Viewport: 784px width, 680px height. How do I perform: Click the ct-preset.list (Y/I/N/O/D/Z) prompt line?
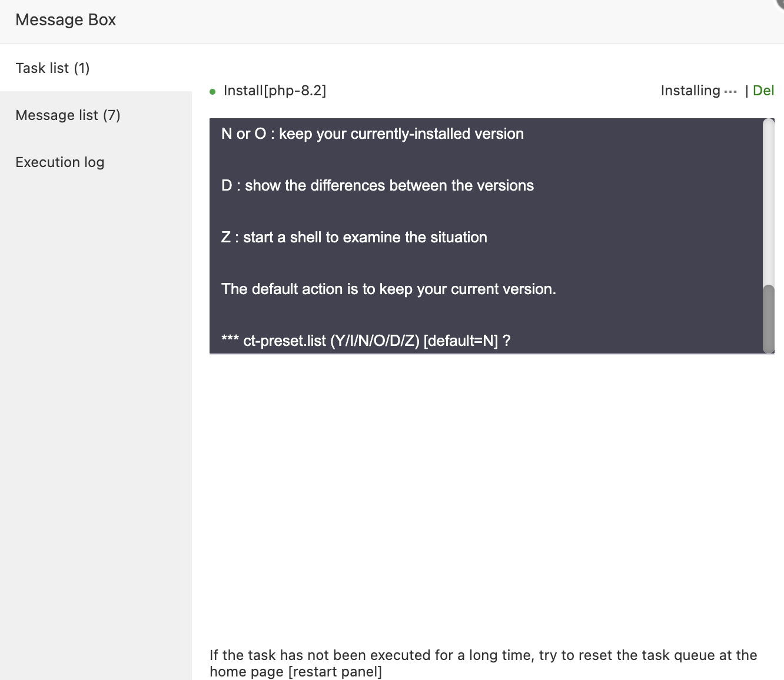coord(366,341)
